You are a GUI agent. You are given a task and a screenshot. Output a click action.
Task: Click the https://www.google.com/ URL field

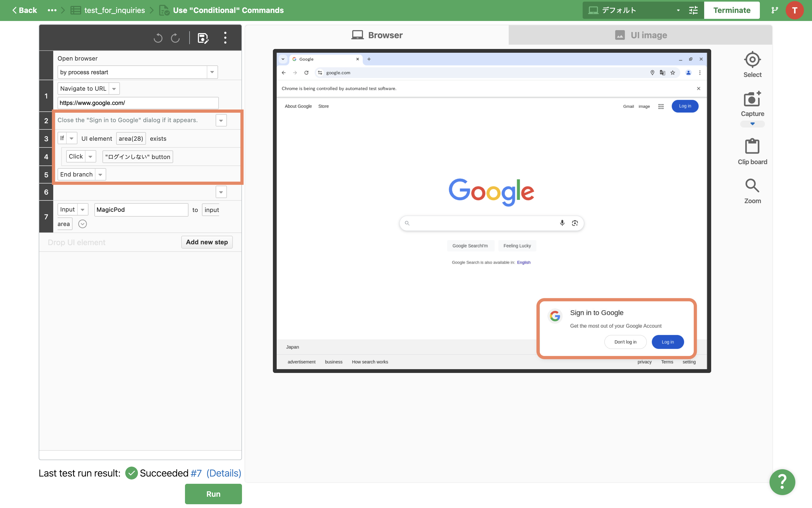tap(138, 103)
